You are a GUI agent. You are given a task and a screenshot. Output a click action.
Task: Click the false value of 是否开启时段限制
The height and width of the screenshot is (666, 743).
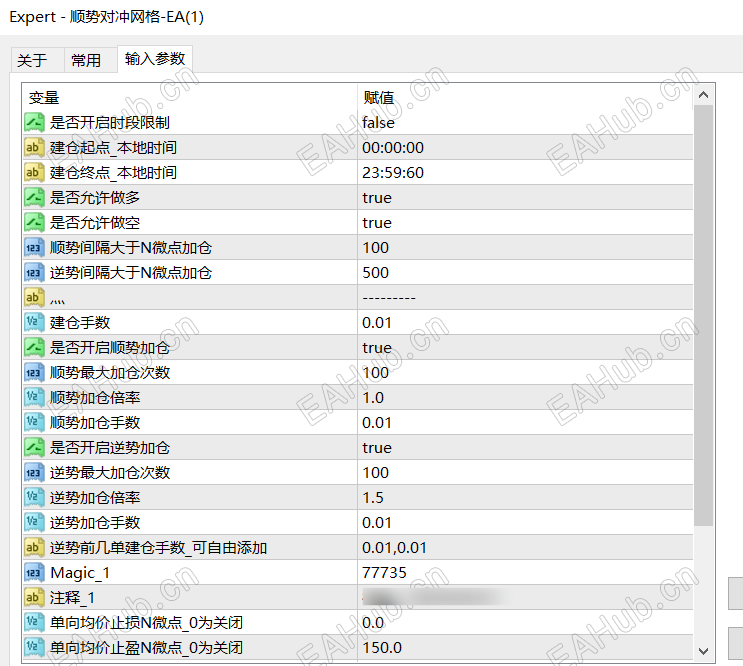pyautogui.click(x=378, y=123)
